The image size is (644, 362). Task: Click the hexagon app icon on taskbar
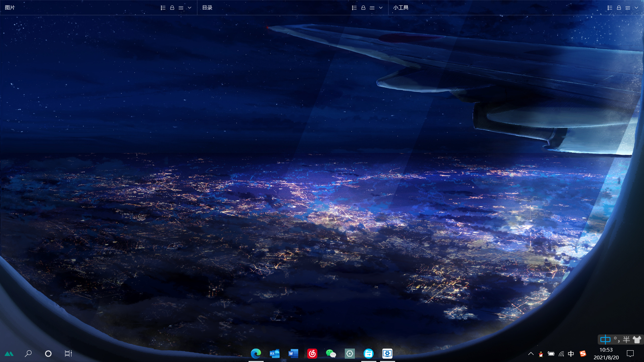pos(350,353)
